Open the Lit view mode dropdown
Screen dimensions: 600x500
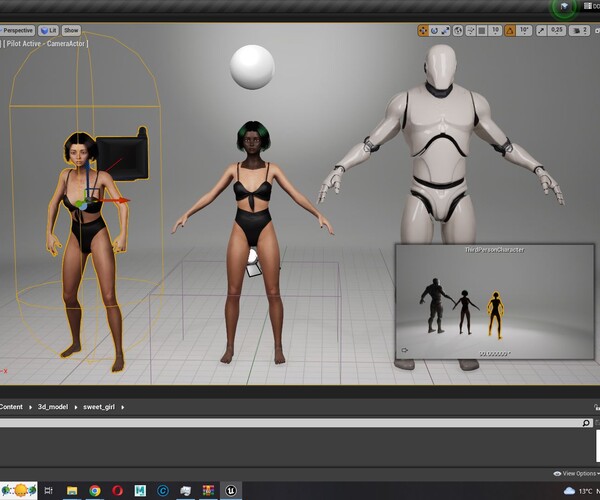coord(48,30)
